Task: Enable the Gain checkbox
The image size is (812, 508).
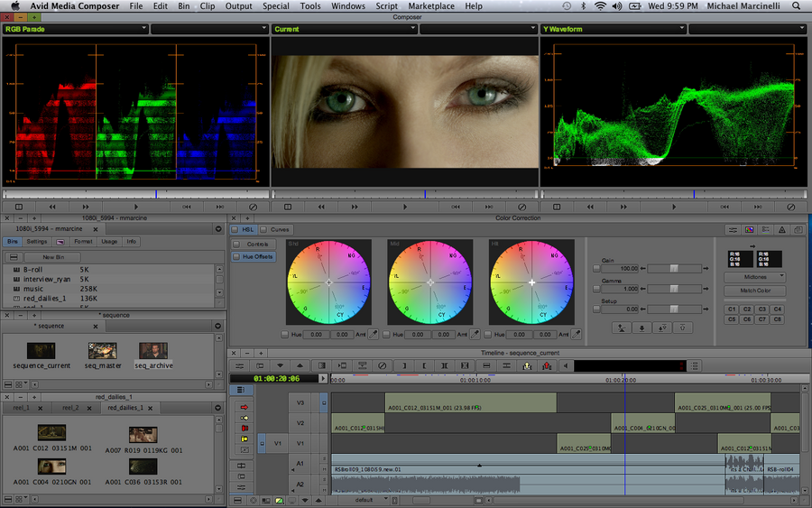Action: [x=596, y=269]
